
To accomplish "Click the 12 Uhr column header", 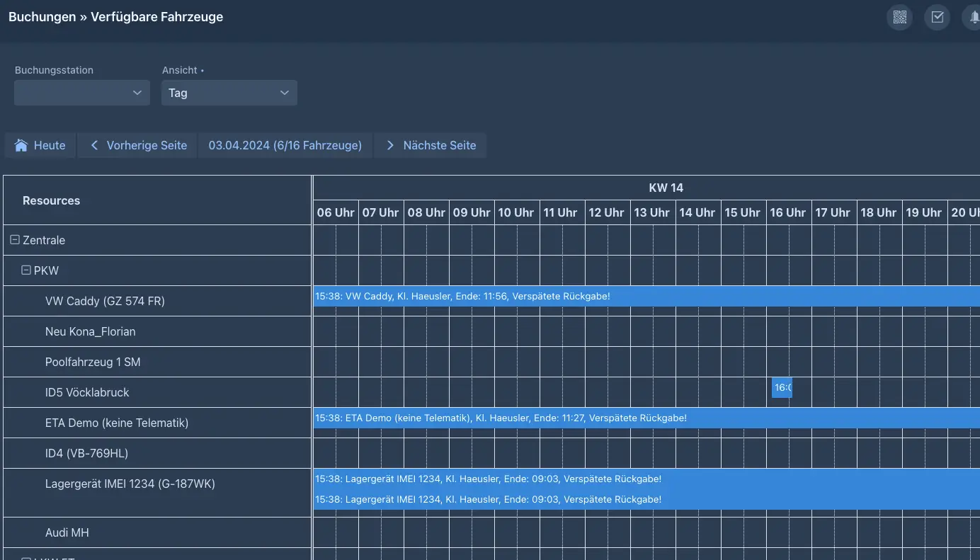I will (607, 212).
